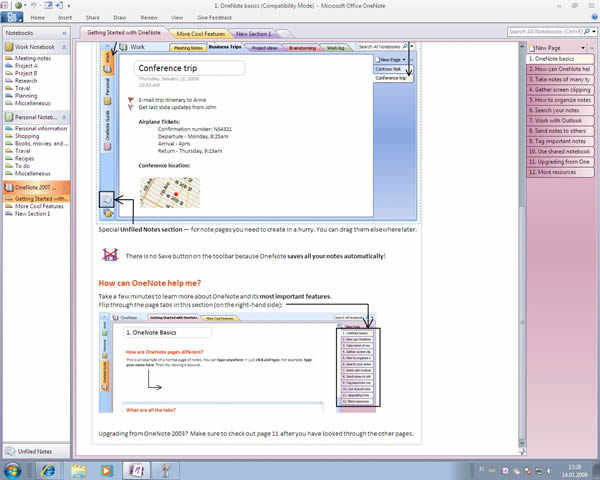Viewport: 600px width, 480px height.
Task: Open the Personal information section
Action: [41, 129]
